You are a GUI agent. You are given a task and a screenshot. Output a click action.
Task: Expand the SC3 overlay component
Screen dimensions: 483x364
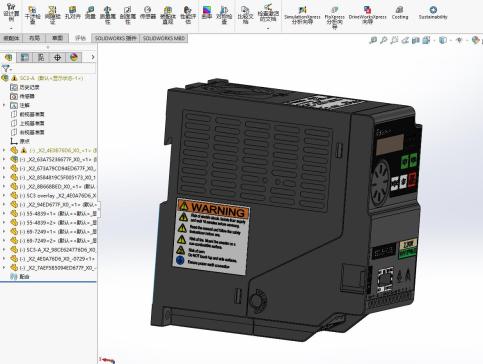click(x=4, y=195)
